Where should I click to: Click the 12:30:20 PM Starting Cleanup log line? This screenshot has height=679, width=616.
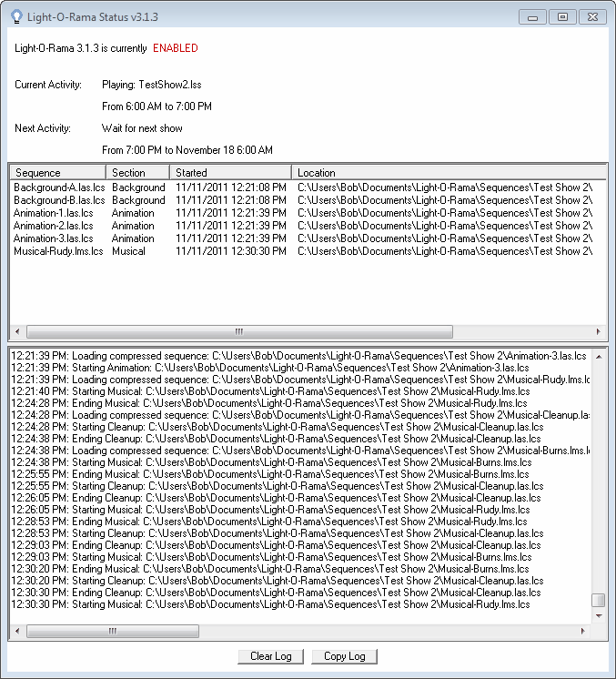point(278,581)
